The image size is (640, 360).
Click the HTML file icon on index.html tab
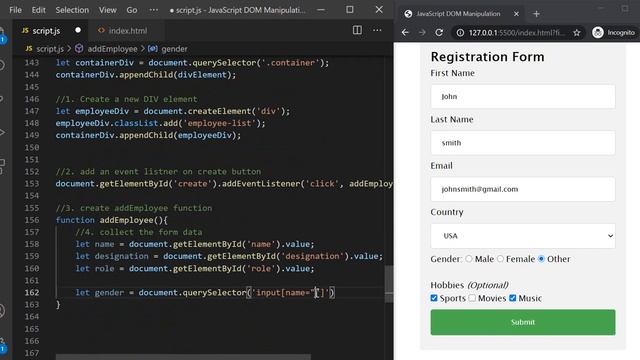101,31
